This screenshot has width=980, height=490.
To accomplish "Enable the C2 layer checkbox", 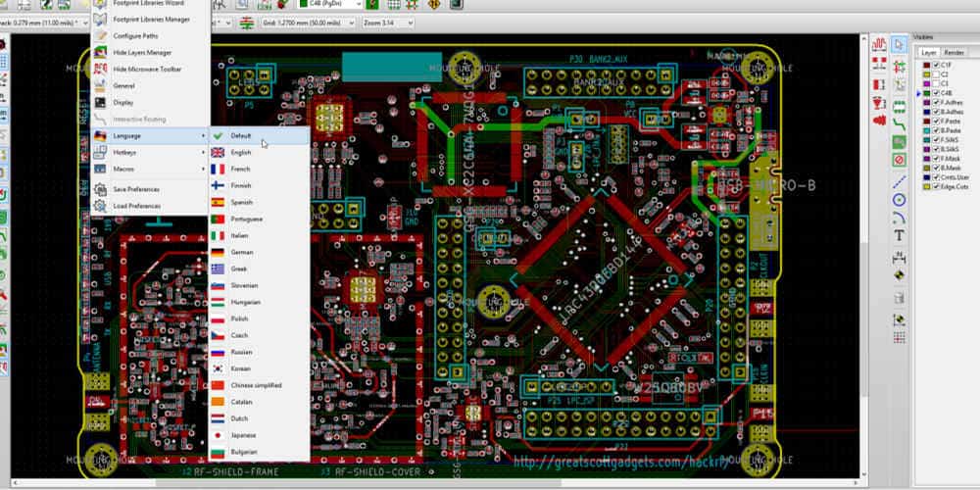I will pos(936,74).
